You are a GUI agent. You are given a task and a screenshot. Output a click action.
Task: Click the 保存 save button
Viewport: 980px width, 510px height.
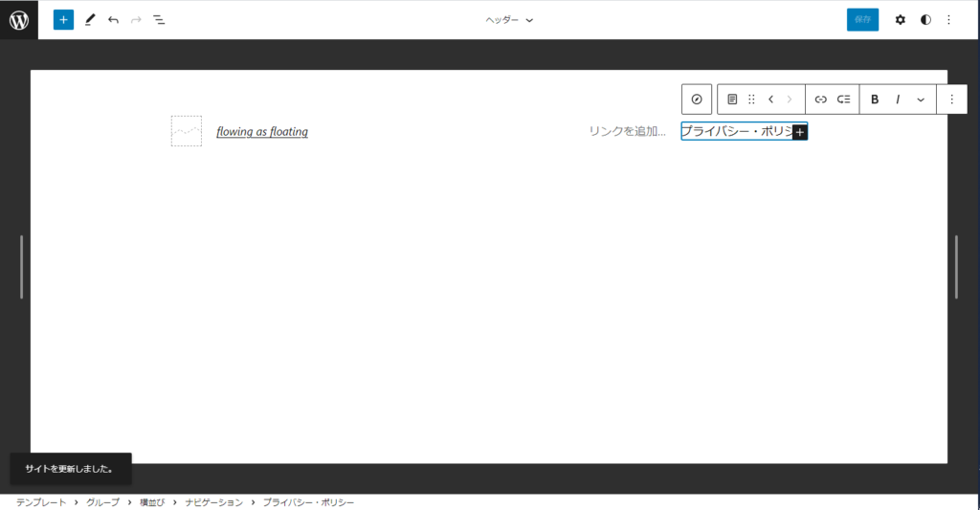point(862,19)
